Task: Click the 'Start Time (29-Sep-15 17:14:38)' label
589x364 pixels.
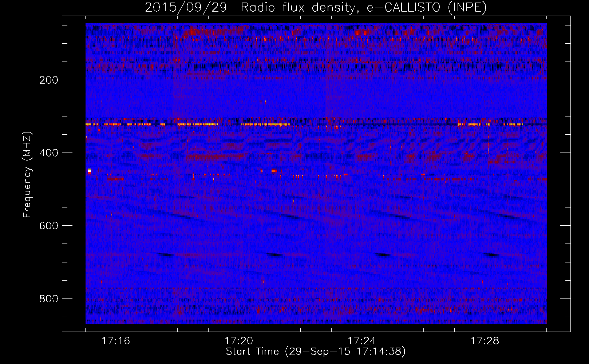Action: pos(316,352)
